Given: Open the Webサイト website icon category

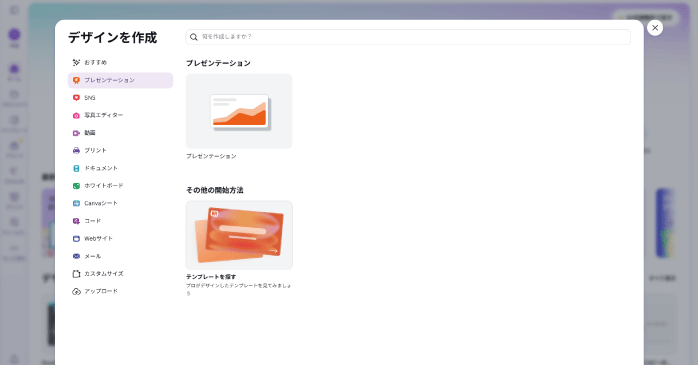Looking at the screenshot, I should (x=76, y=239).
